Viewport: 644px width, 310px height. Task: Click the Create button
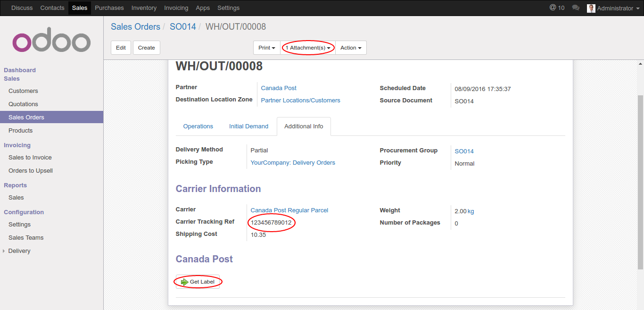coord(147,48)
